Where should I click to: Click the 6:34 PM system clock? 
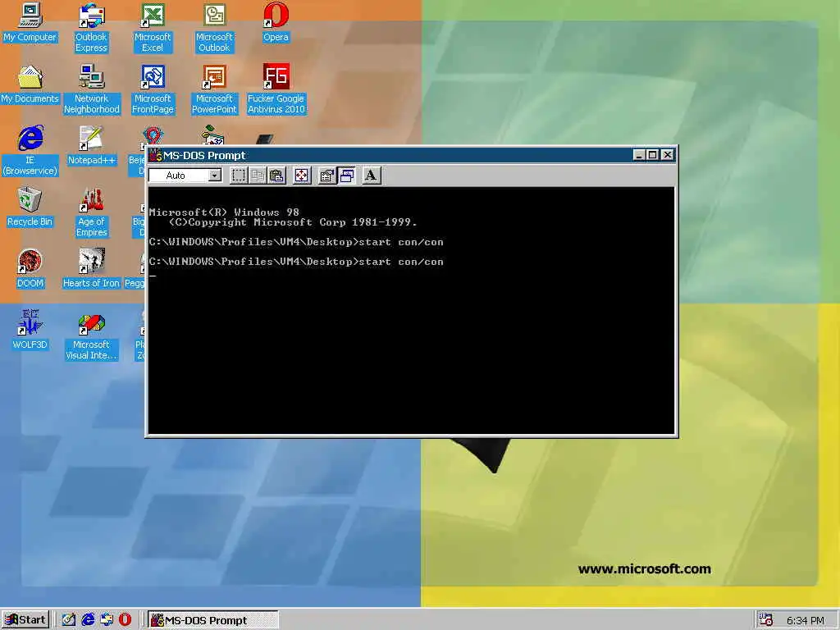(806, 620)
